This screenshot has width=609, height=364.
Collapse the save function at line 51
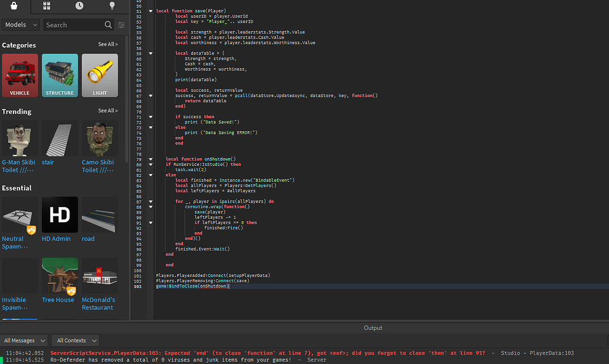(151, 11)
